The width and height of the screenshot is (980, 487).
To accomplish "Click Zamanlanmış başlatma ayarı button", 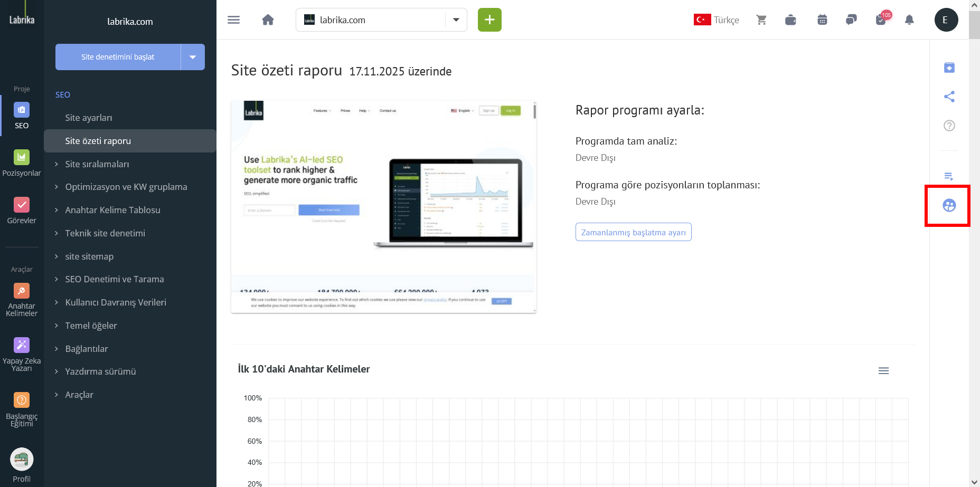I will coord(633,232).
